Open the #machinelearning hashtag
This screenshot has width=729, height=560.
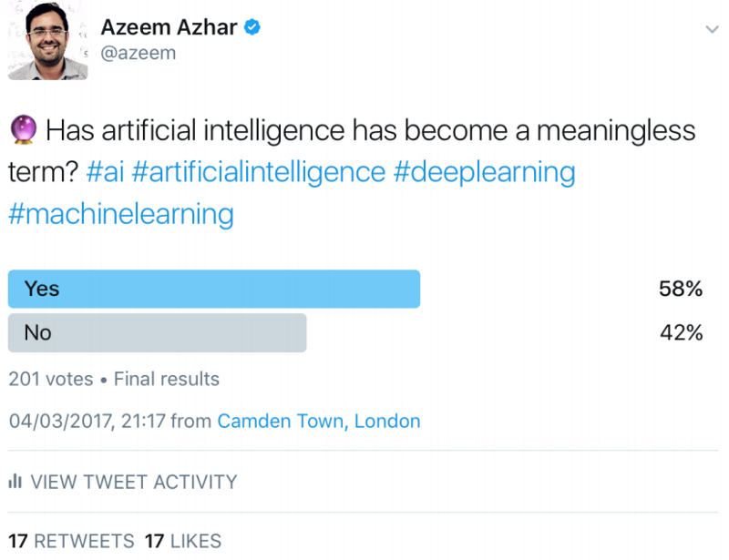pyautogui.click(x=120, y=214)
